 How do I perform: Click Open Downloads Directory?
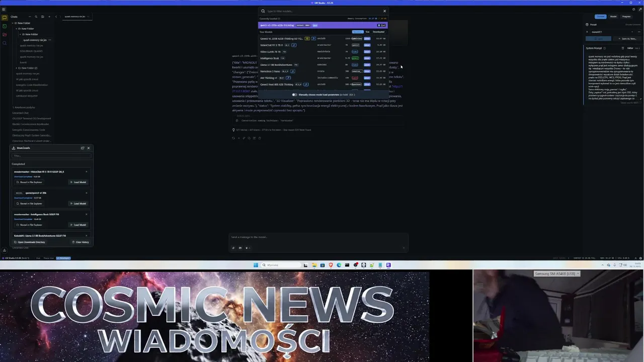point(29,242)
